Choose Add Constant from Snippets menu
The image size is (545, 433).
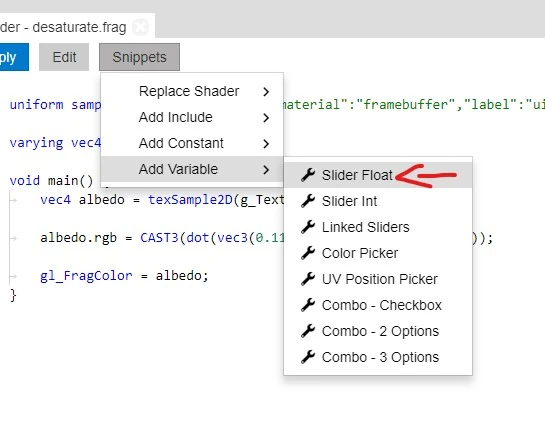(192, 143)
